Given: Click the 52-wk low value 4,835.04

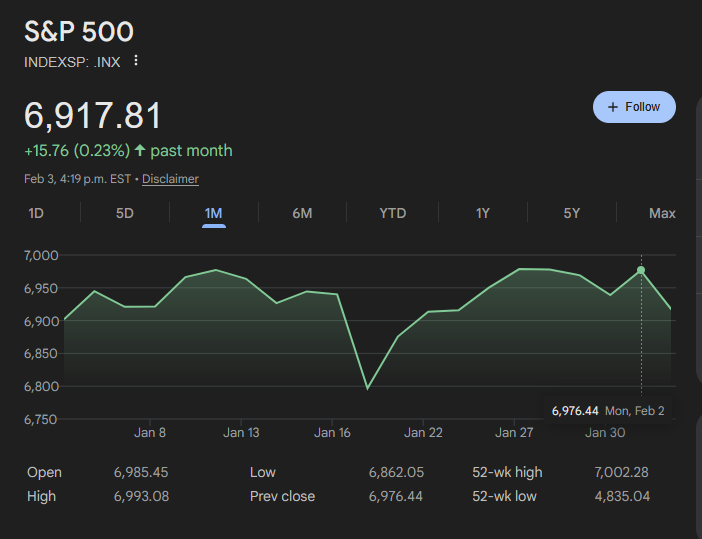Looking at the screenshot, I should pos(622,496).
